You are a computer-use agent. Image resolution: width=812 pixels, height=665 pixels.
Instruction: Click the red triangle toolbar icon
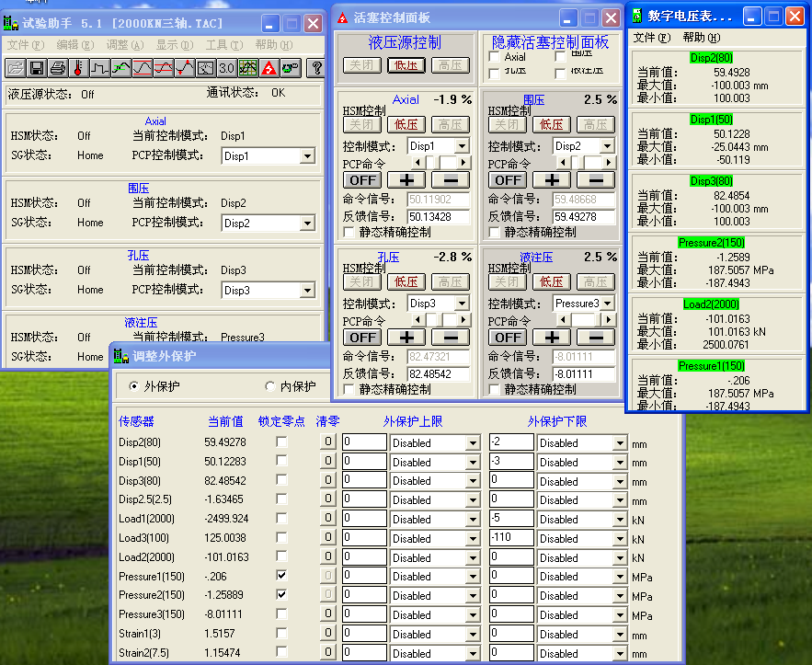coord(269,68)
